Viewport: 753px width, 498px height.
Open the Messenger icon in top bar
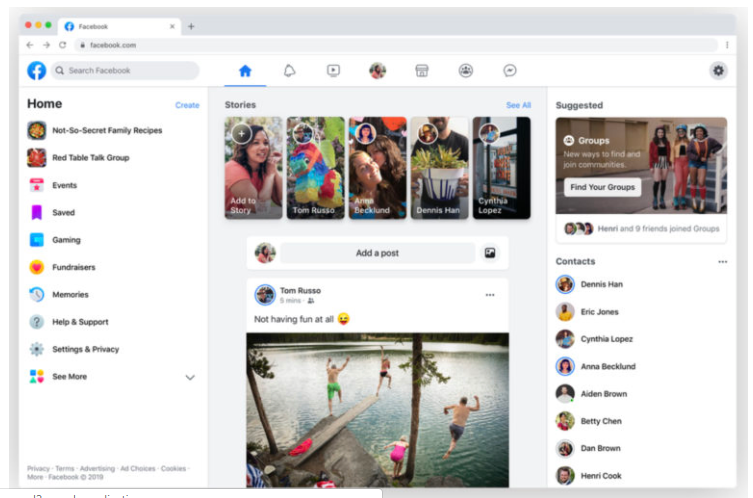click(510, 71)
